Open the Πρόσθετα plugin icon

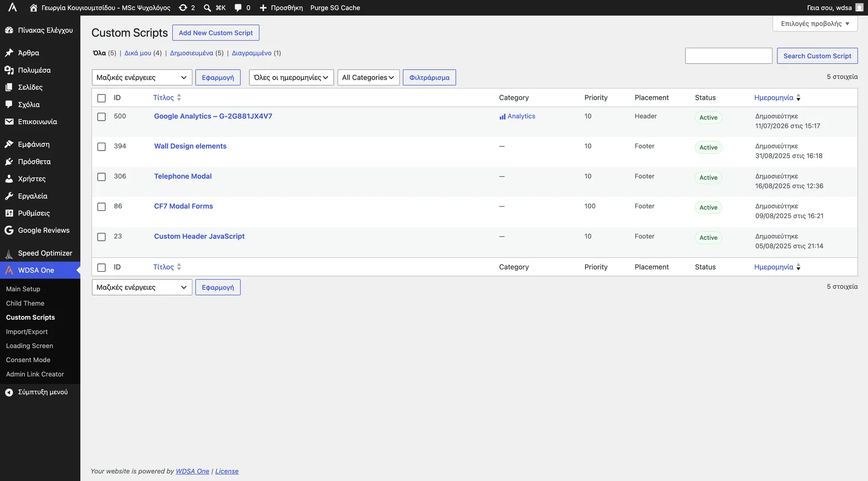pos(9,162)
